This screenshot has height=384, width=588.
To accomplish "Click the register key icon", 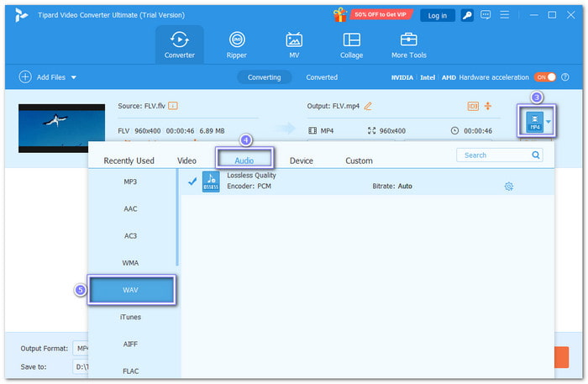I will click(467, 15).
